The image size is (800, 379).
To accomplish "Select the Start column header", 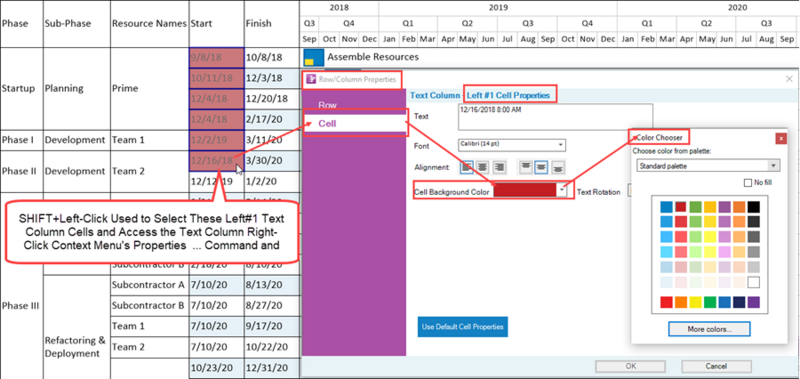I will (x=216, y=24).
